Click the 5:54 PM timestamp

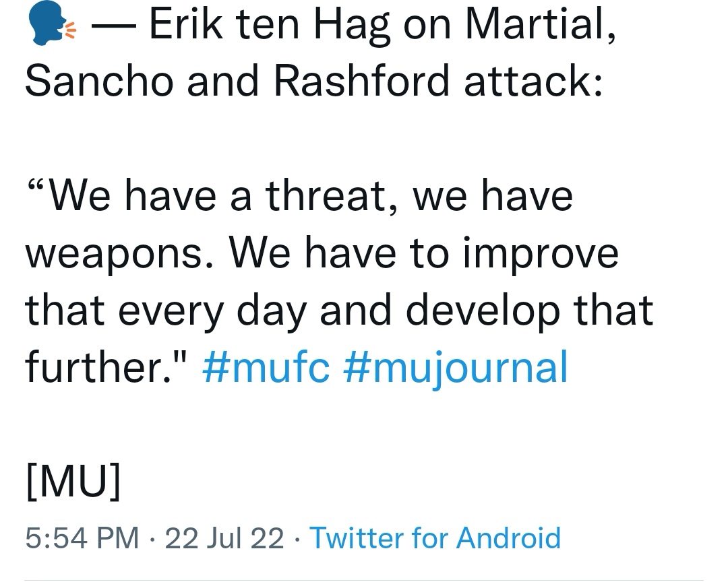(82, 538)
